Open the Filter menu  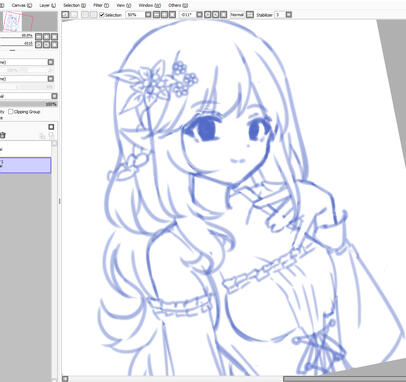pyautogui.click(x=101, y=5)
